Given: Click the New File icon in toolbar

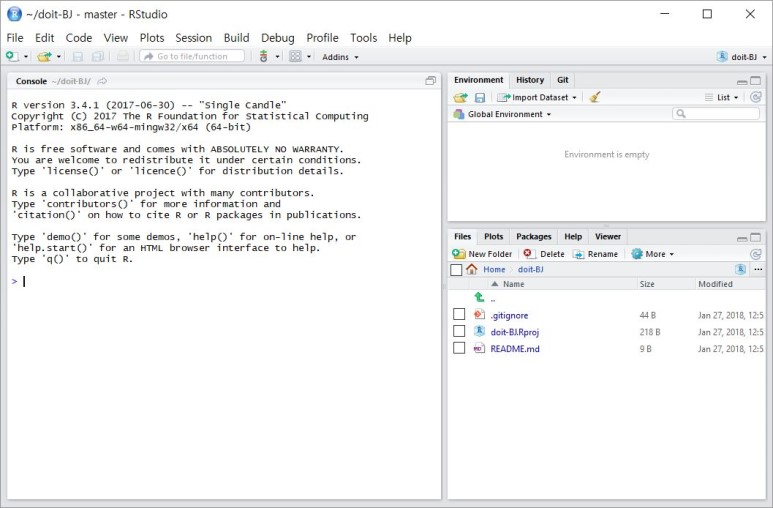Looking at the screenshot, I should coord(12,57).
